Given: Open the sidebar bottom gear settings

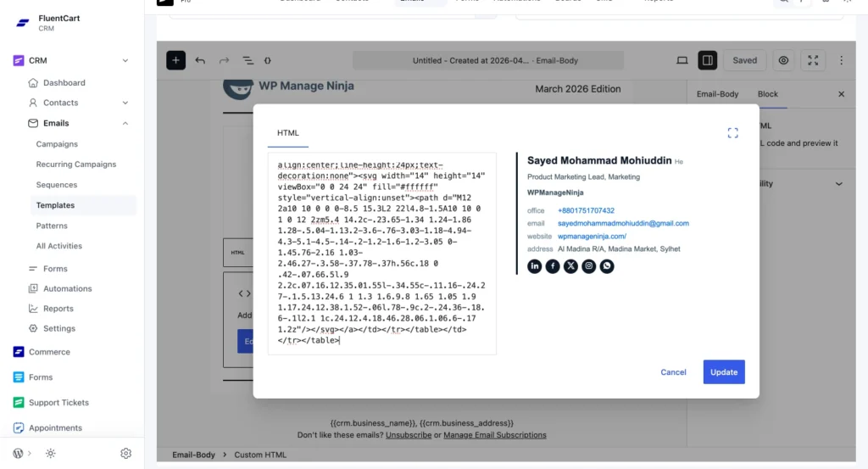Looking at the screenshot, I should [125, 453].
